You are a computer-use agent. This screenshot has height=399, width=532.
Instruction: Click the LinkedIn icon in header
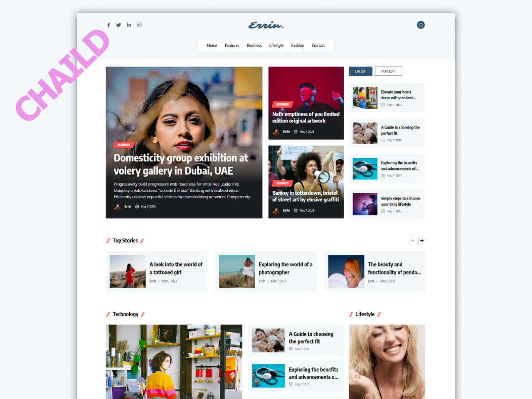(129, 25)
